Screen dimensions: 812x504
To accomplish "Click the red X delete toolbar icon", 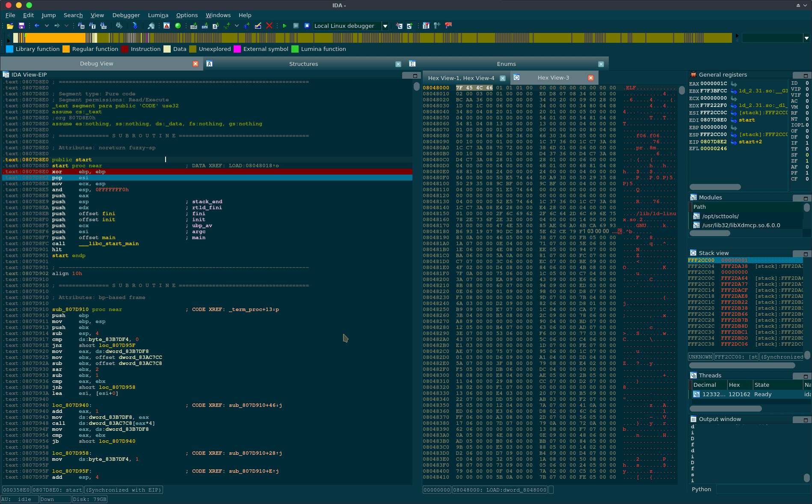I will [x=269, y=26].
